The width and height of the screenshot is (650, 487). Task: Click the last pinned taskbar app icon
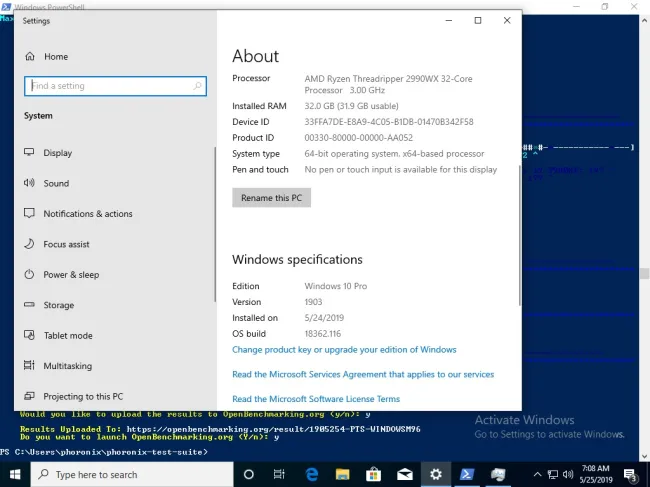498,474
